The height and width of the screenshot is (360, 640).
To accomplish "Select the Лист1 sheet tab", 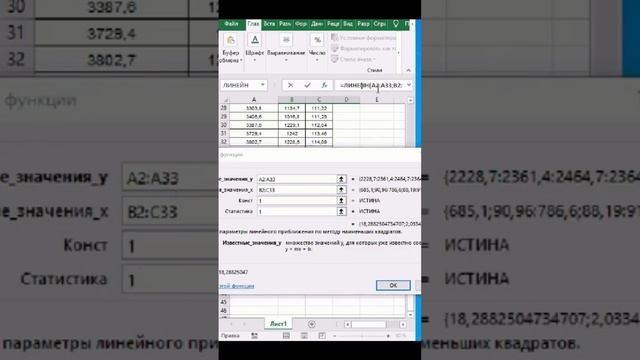I will point(278,324).
